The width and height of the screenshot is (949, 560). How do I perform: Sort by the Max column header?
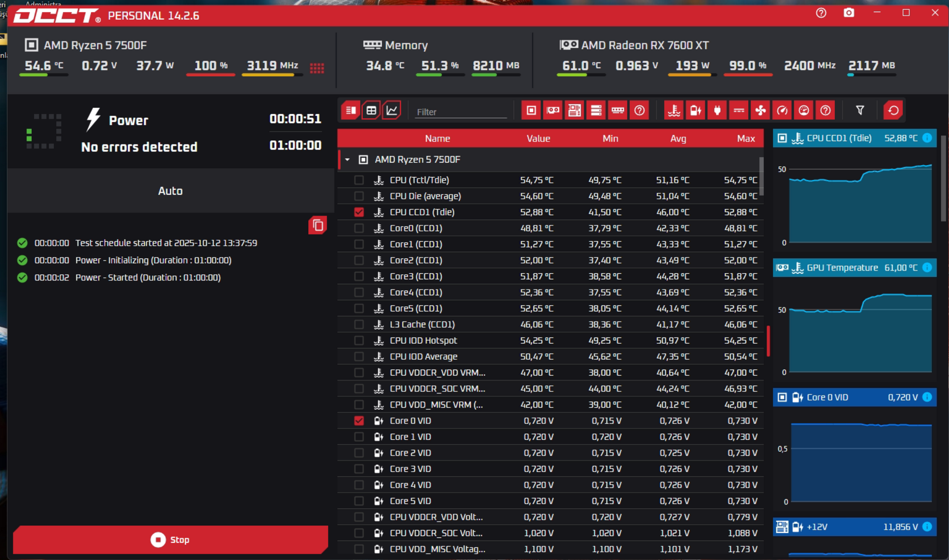pyautogui.click(x=746, y=138)
